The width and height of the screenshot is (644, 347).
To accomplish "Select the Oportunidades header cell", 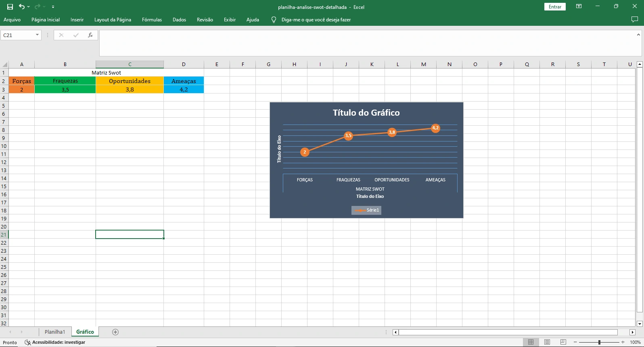I will pyautogui.click(x=130, y=81).
